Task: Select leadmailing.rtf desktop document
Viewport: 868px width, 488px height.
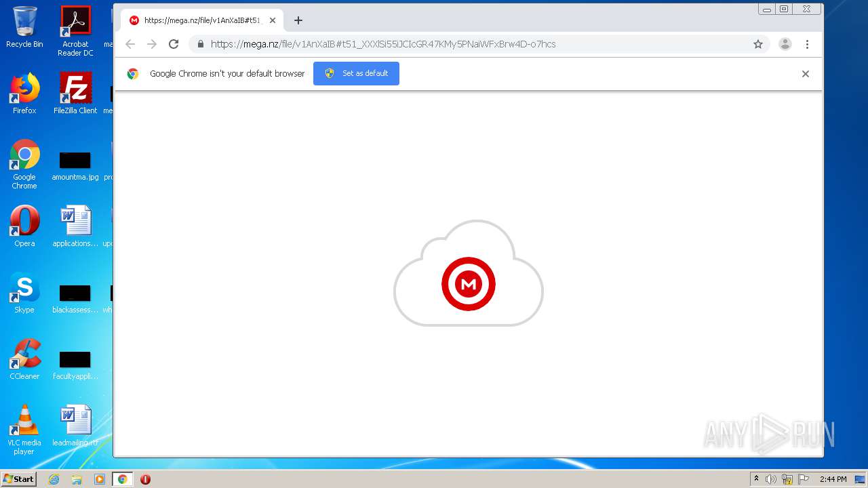Action: (75, 426)
